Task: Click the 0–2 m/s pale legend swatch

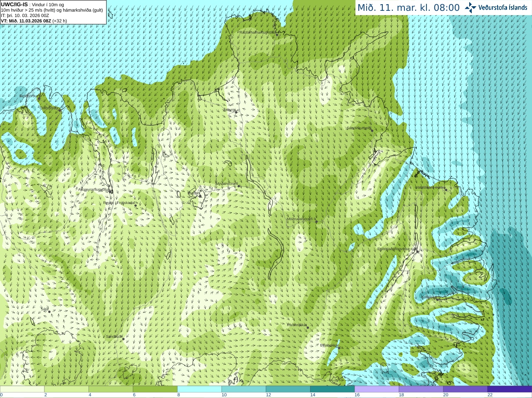Action: click(x=22, y=389)
